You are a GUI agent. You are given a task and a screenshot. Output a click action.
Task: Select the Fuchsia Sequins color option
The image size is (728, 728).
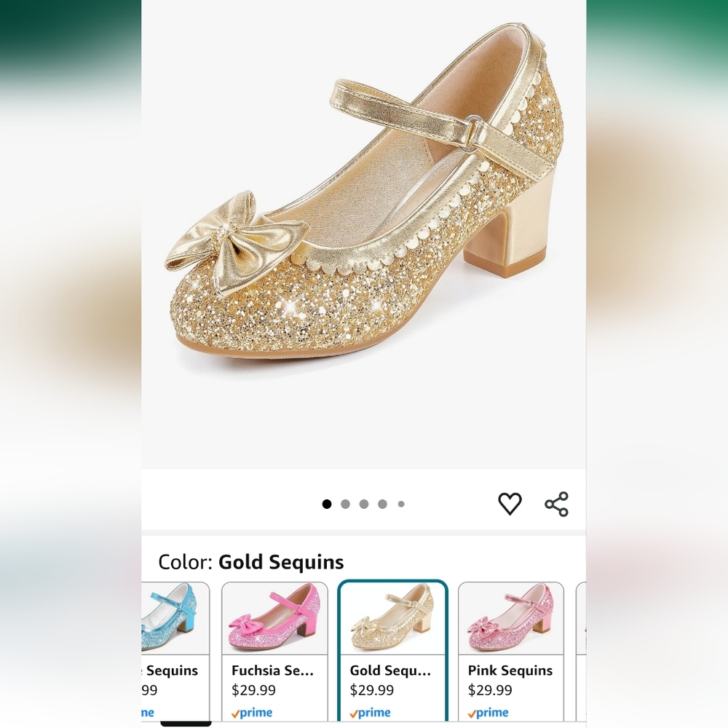pos(275,648)
